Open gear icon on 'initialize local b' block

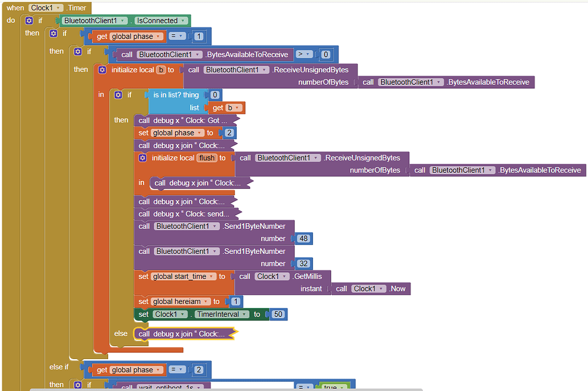coord(102,70)
